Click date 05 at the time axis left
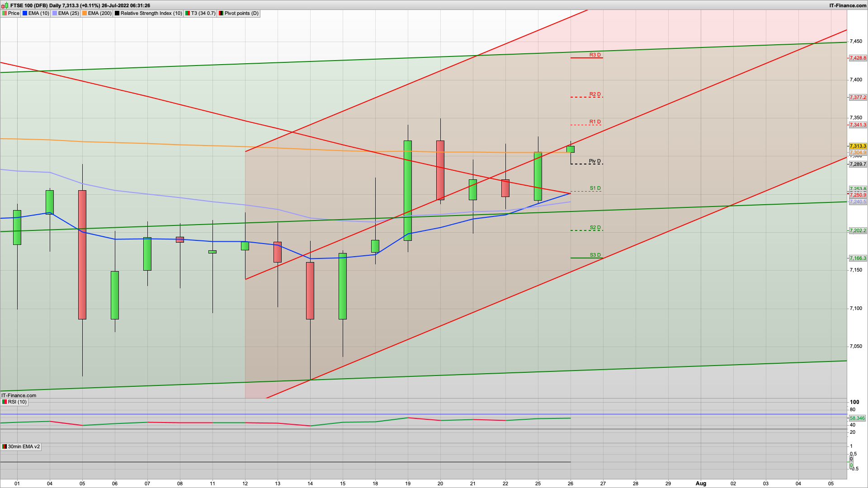868x488 pixels. tap(82, 483)
